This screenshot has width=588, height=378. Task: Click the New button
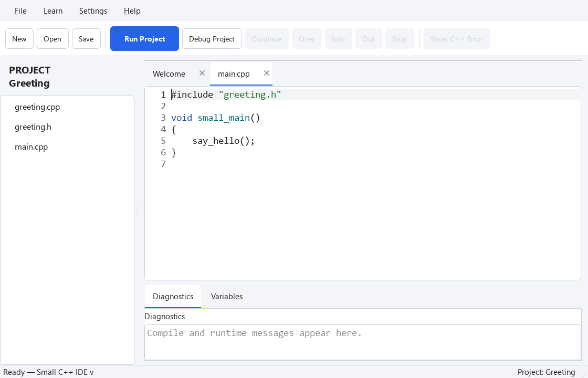coord(19,39)
